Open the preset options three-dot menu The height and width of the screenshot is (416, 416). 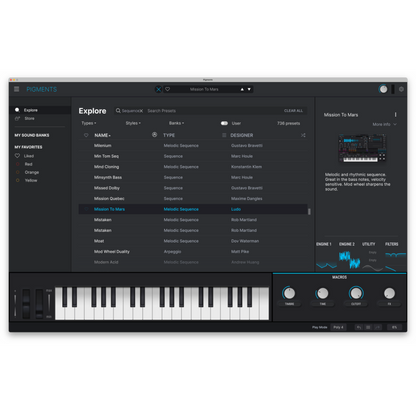pyautogui.click(x=396, y=114)
